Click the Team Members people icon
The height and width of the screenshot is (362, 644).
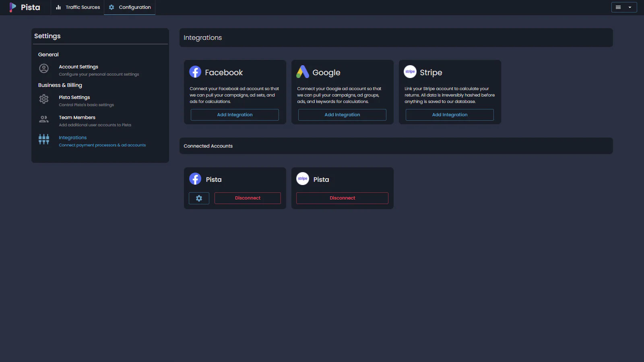pos(44,119)
